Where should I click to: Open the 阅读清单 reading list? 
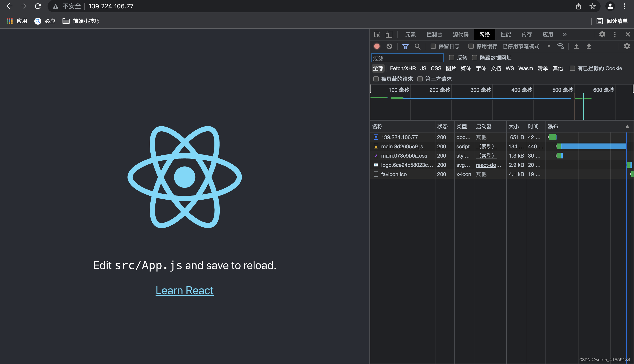[x=612, y=21]
